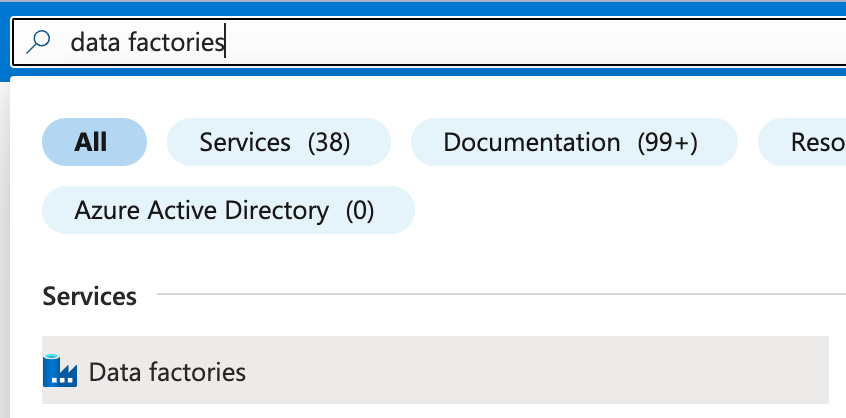Open the Data factories service result
The image size is (846, 418).
pos(435,370)
